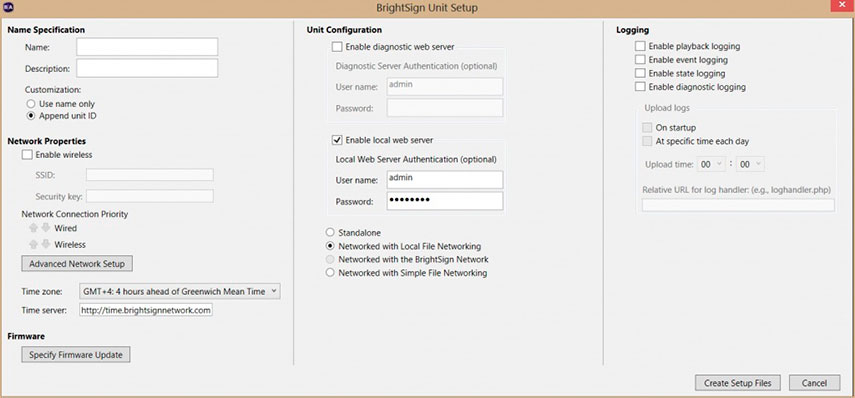Edit local web server User name field
This screenshot has height=398, width=855.
(445, 179)
